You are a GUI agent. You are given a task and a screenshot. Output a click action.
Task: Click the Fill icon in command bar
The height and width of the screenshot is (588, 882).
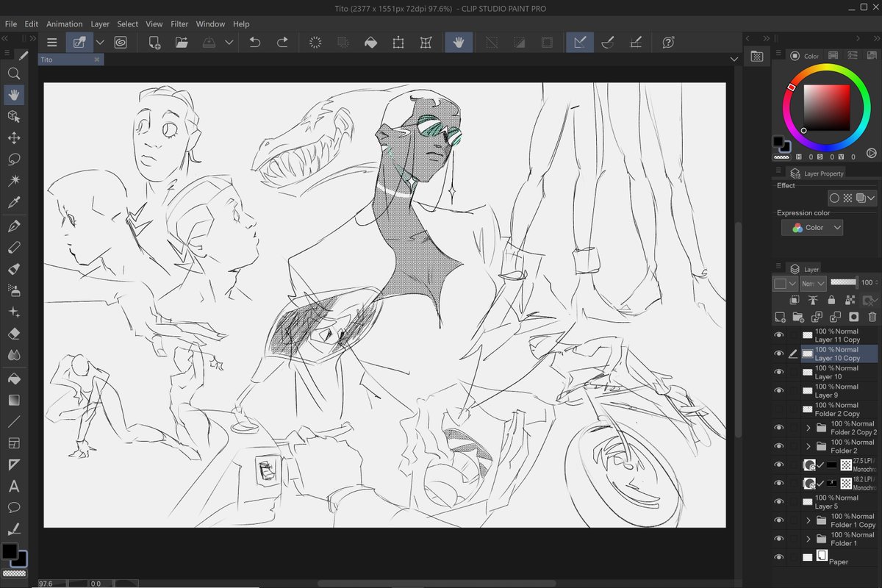370,43
